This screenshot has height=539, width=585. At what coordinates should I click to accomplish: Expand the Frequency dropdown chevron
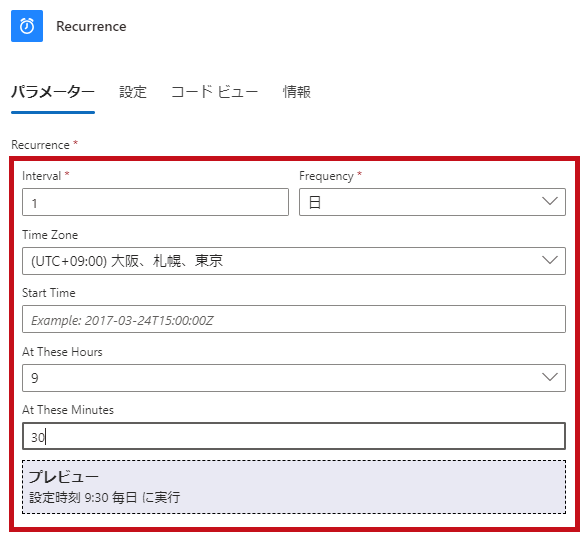pos(550,201)
